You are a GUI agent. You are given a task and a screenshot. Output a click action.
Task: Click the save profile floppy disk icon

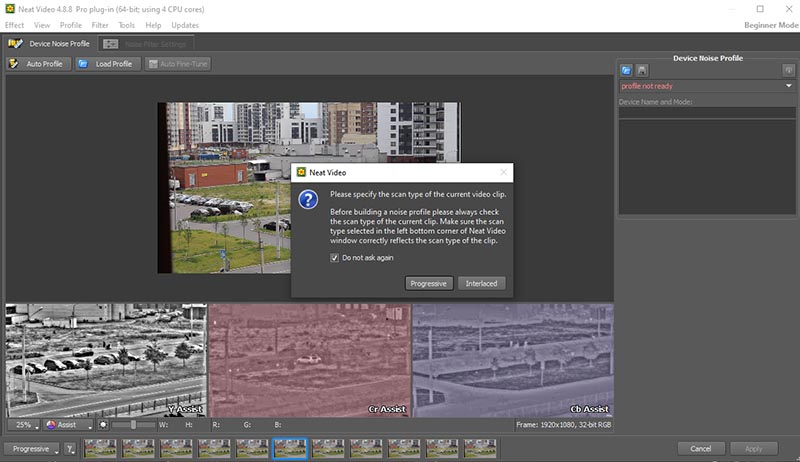coord(642,70)
